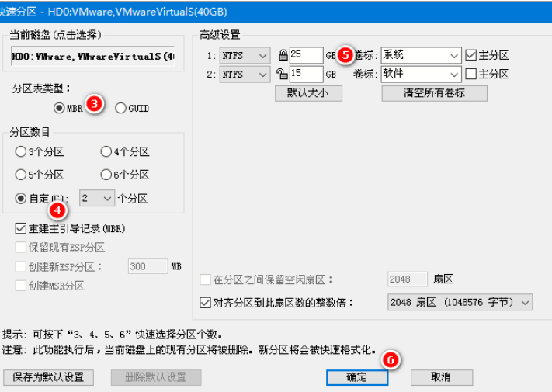Click the closed lock icon for partition 1
Screen dimensions: 552x392
(283, 55)
